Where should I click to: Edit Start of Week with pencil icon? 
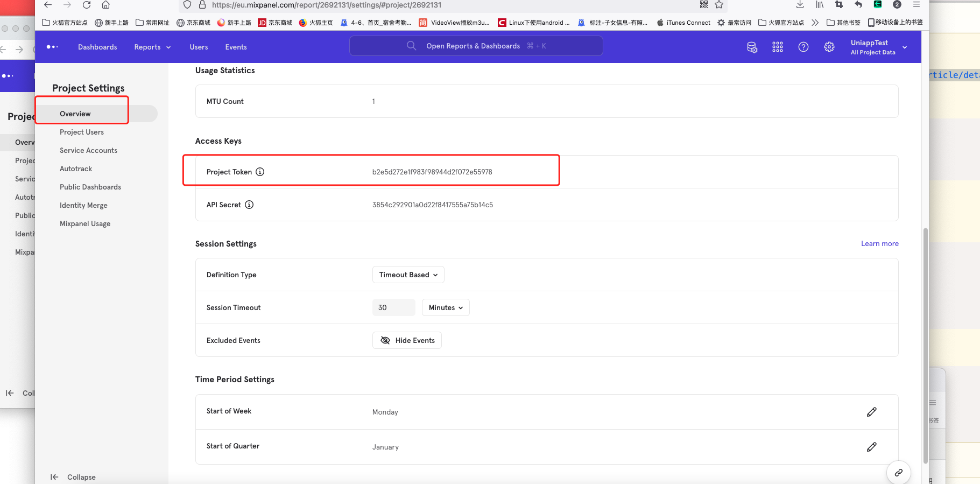coord(872,412)
